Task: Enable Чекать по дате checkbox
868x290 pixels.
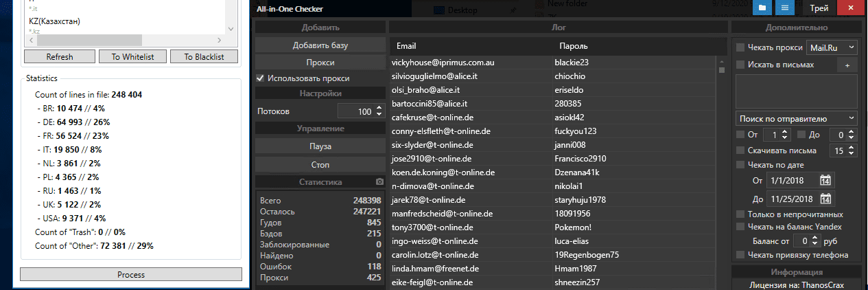Action: (x=740, y=165)
